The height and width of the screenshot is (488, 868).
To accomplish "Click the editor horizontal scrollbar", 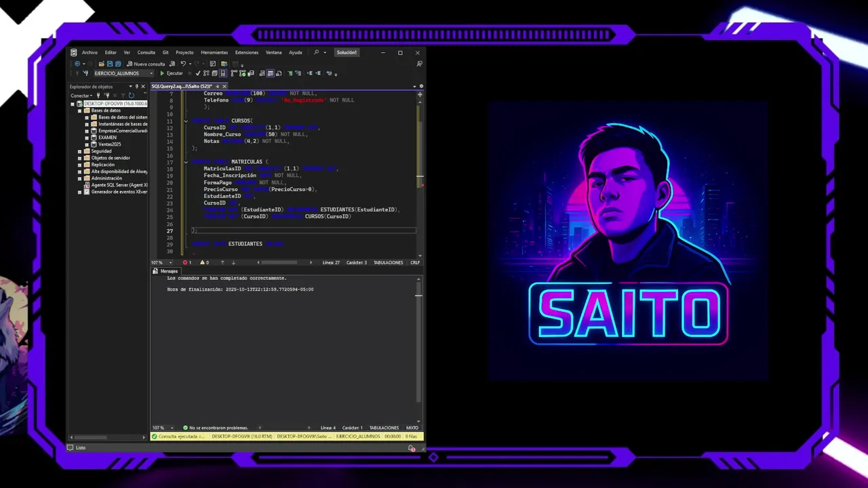I will click(279, 262).
